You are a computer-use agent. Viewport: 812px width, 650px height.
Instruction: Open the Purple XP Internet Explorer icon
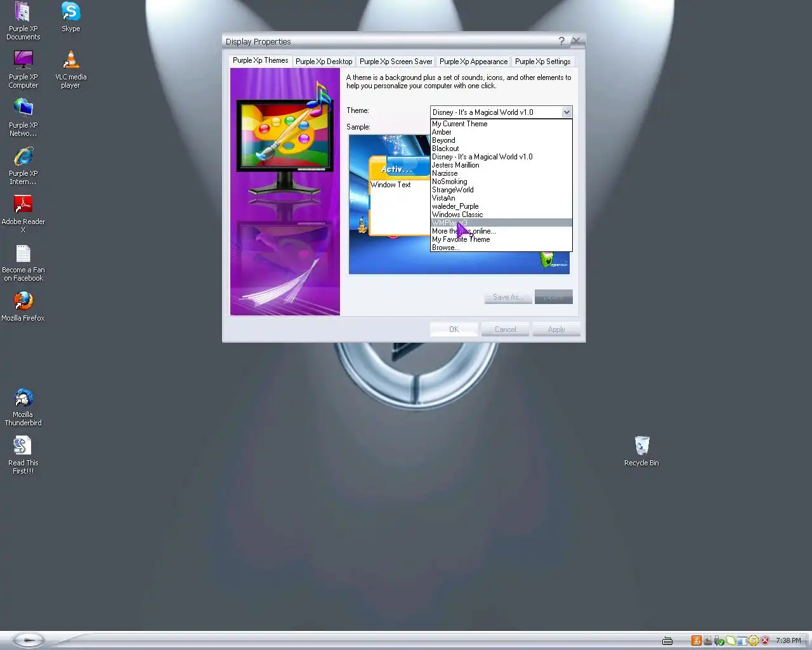(x=23, y=165)
